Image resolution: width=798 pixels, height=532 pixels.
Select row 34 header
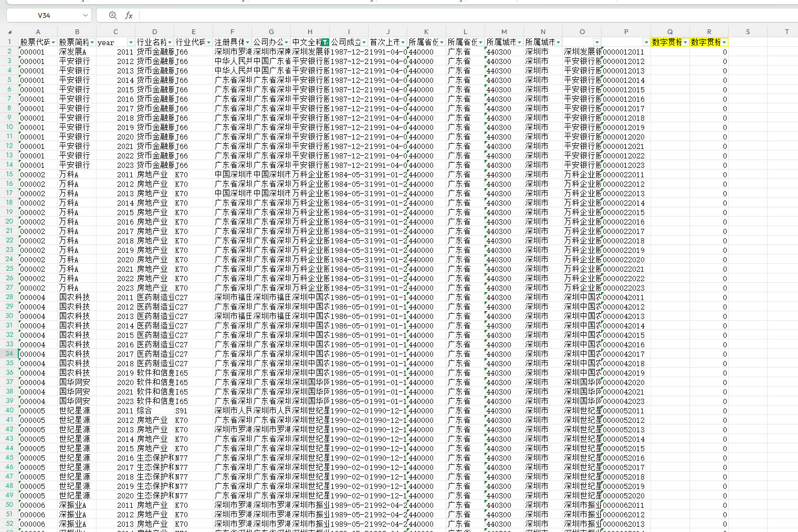click(x=9, y=354)
